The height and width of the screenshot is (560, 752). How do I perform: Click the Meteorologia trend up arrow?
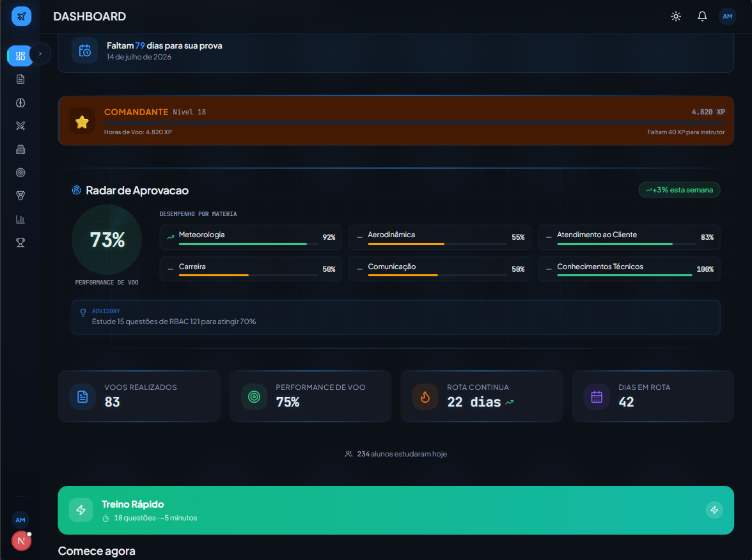pyautogui.click(x=170, y=237)
